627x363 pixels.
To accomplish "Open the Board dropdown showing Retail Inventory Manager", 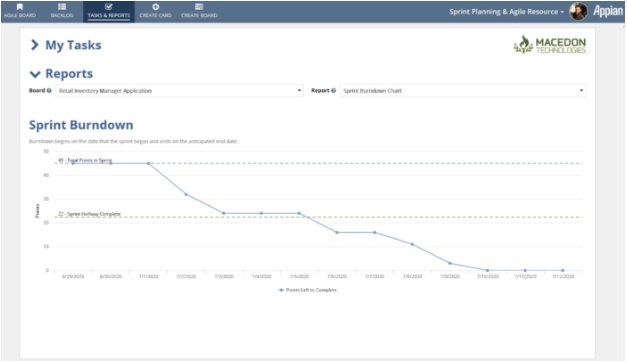I will pos(180,91).
